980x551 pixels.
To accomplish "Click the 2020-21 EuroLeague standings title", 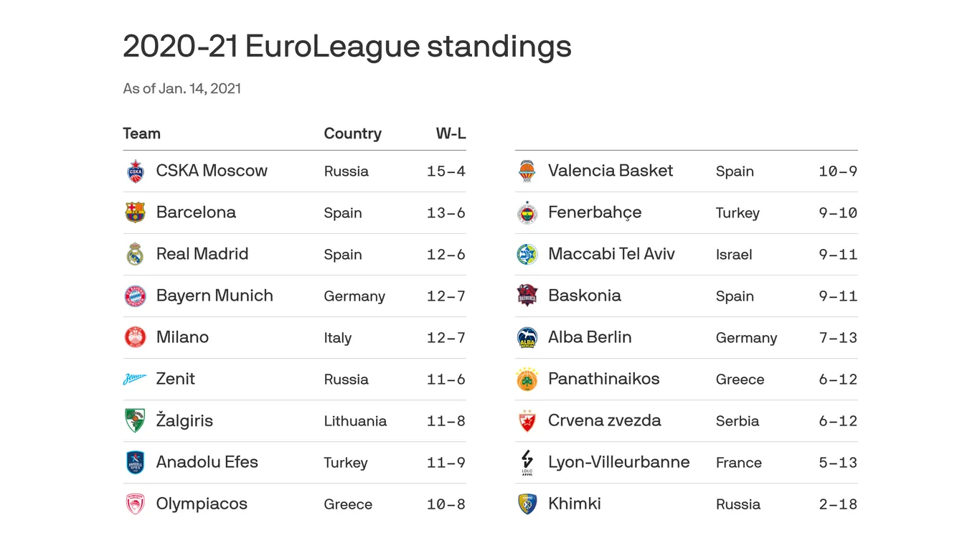I will 347,47.
